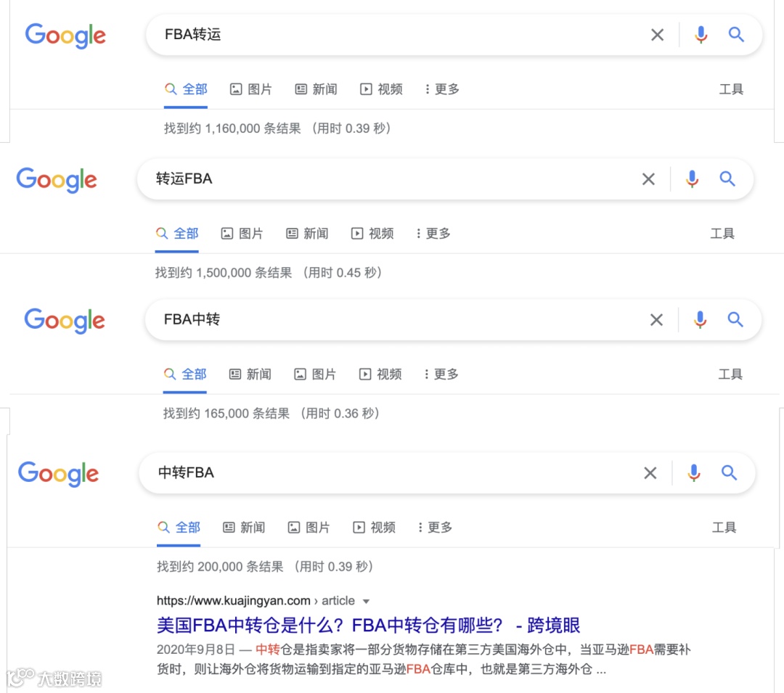Expand the URL dropdown arrow next to kuajingyan.com
This screenshot has width=784, height=693.
coord(366,601)
